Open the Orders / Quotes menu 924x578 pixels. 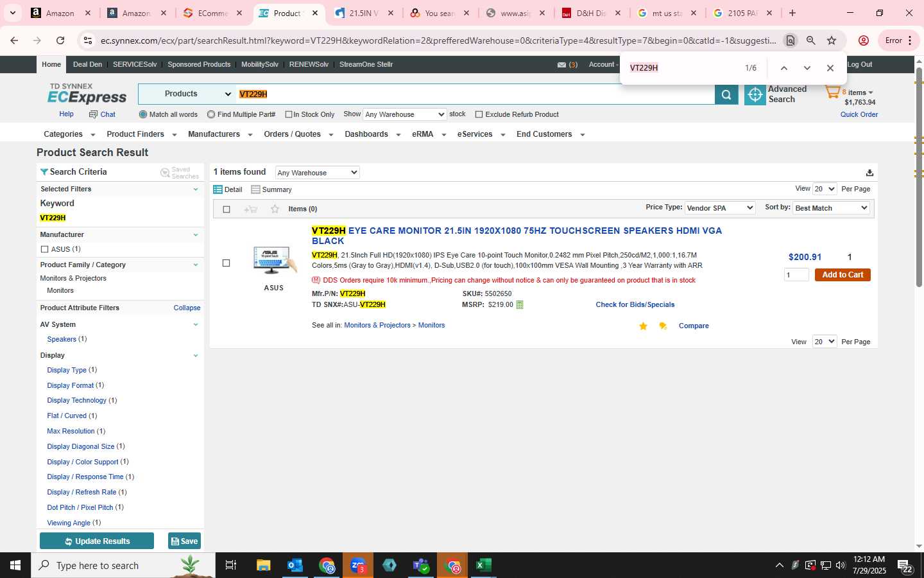click(298, 134)
